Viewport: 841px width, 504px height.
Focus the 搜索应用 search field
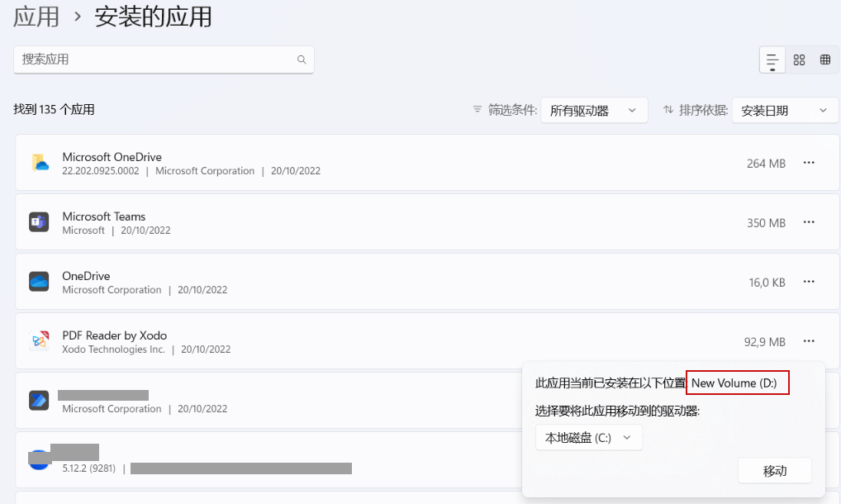point(164,59)
